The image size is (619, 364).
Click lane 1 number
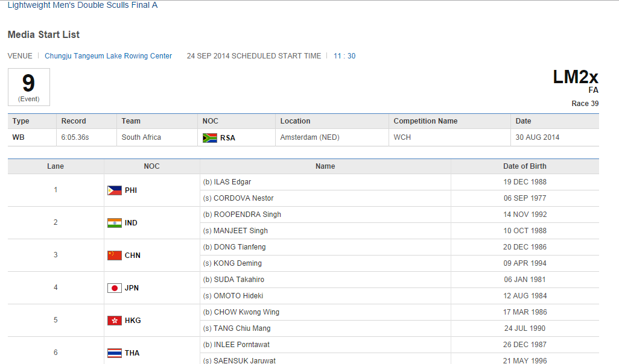click(x=56, y=190)
